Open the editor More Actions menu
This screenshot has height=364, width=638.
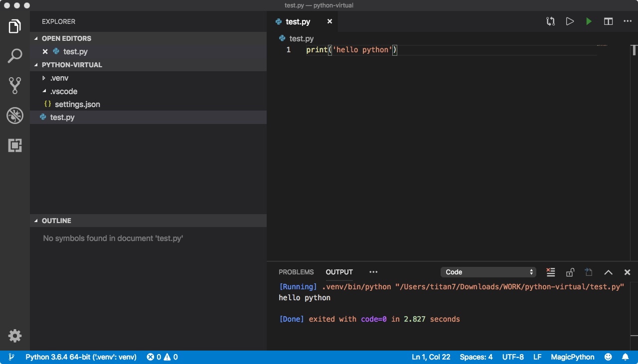(628, 21)
